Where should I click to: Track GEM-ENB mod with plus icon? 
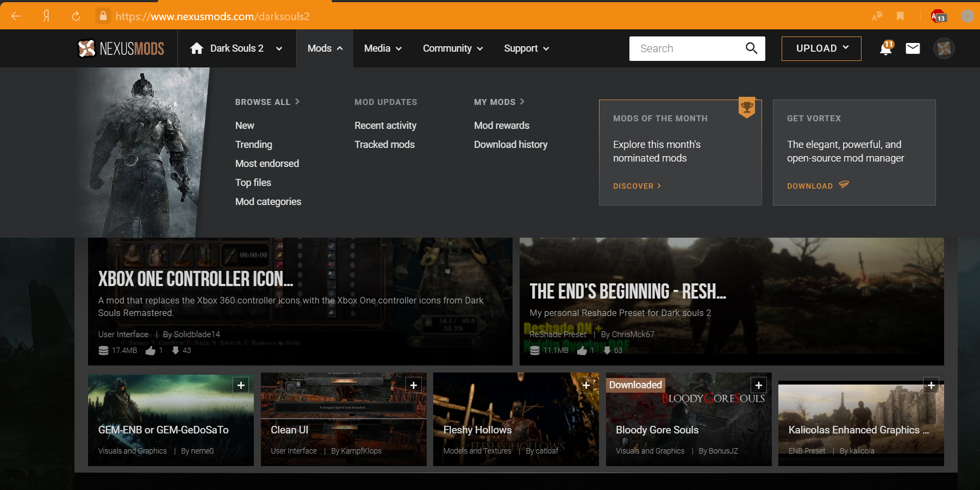point(241,385)
